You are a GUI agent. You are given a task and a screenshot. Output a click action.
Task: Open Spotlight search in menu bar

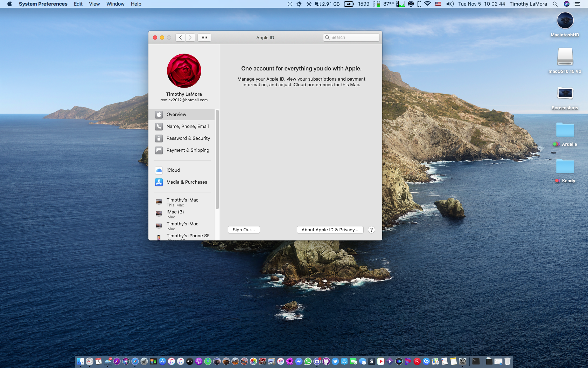[555, 4]
